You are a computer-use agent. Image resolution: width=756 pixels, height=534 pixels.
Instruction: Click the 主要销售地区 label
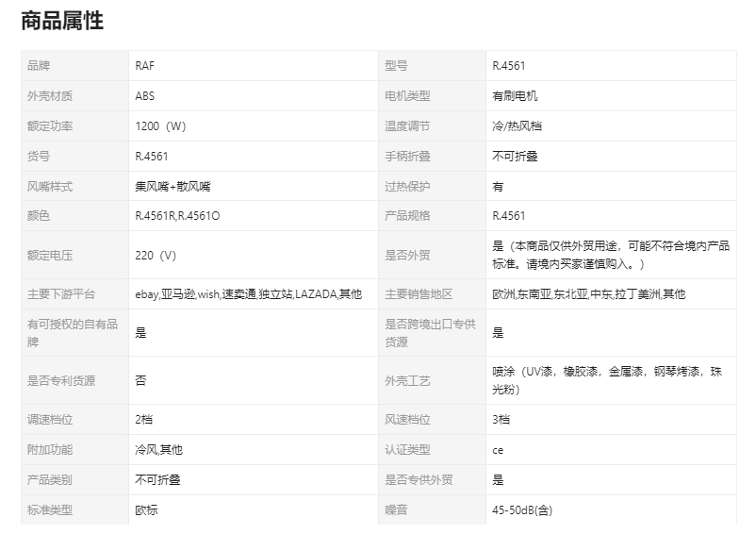point(419,294)
